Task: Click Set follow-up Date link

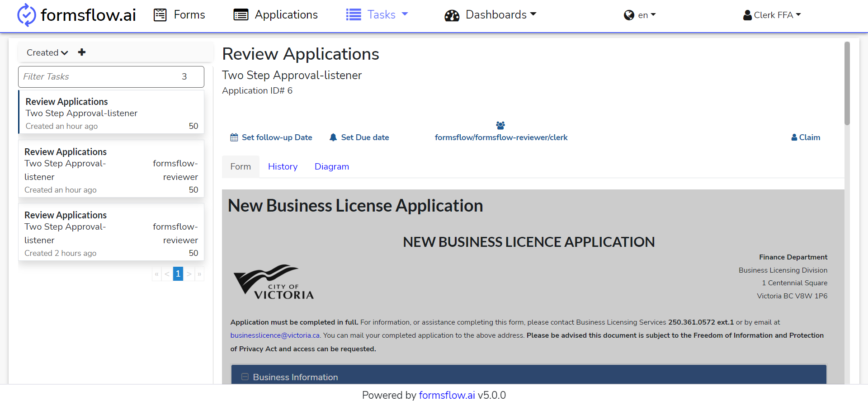Action: pos(271,137)
